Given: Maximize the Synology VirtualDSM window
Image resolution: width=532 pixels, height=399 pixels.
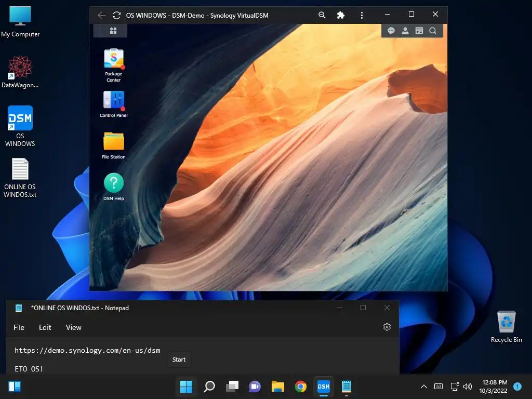Looking at the screenshot, I should pyautogui.click(x=411, y=14).
